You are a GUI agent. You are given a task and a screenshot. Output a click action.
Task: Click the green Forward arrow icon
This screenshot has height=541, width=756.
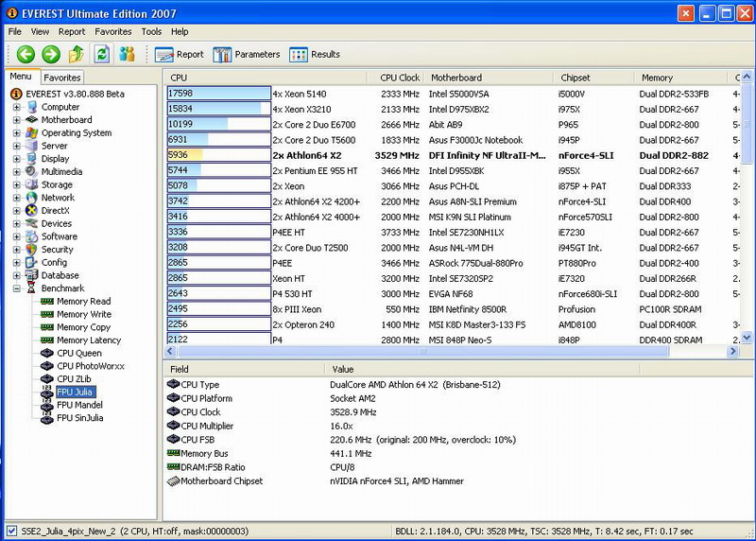(51, 55)
